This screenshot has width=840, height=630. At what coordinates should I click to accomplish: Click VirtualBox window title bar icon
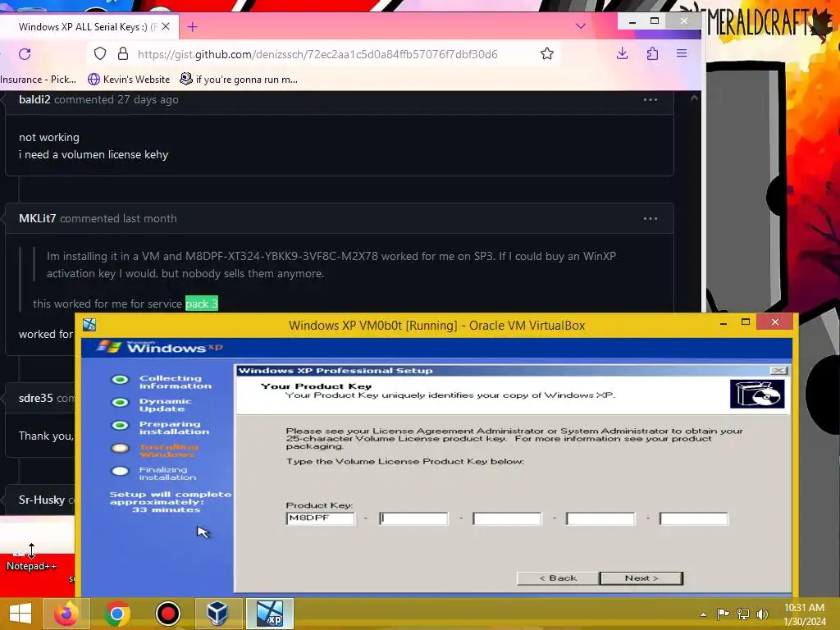89,325
